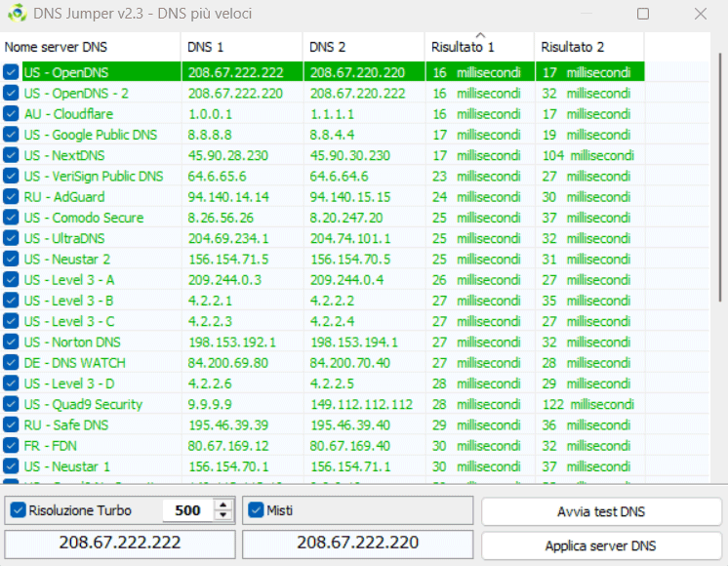The width and height of the screenshot is (728, 566).
Task: Toggle the US - Norton DNS checkbox
Action: tap(11, 342)
